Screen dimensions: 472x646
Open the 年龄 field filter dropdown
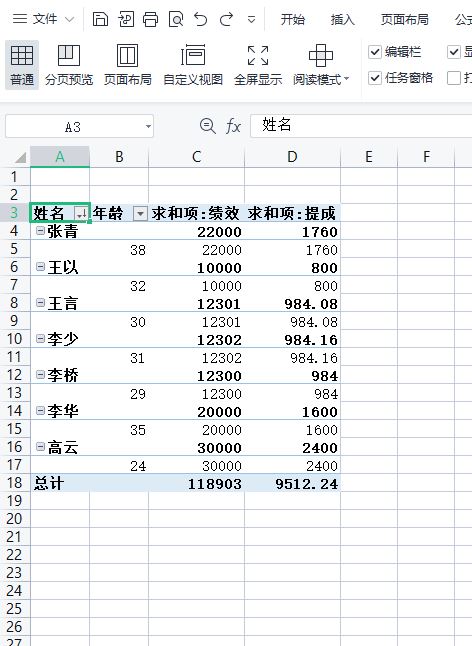pyautogui.click(x=140, y=213)
